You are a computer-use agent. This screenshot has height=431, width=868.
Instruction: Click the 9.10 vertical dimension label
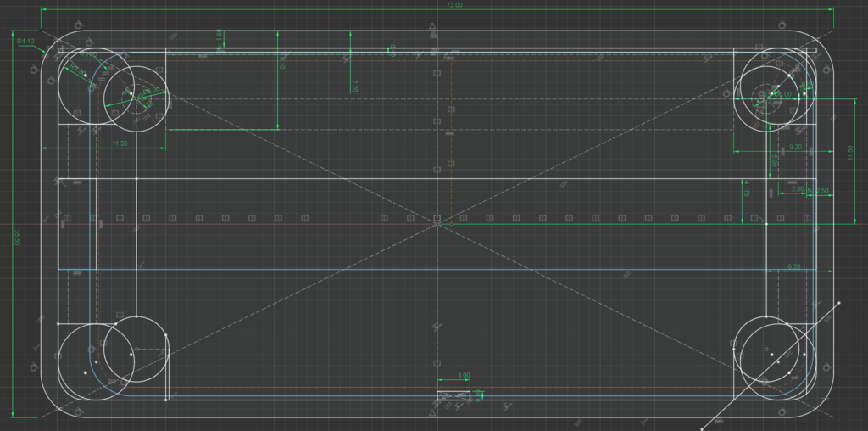[x=282, y=64]
